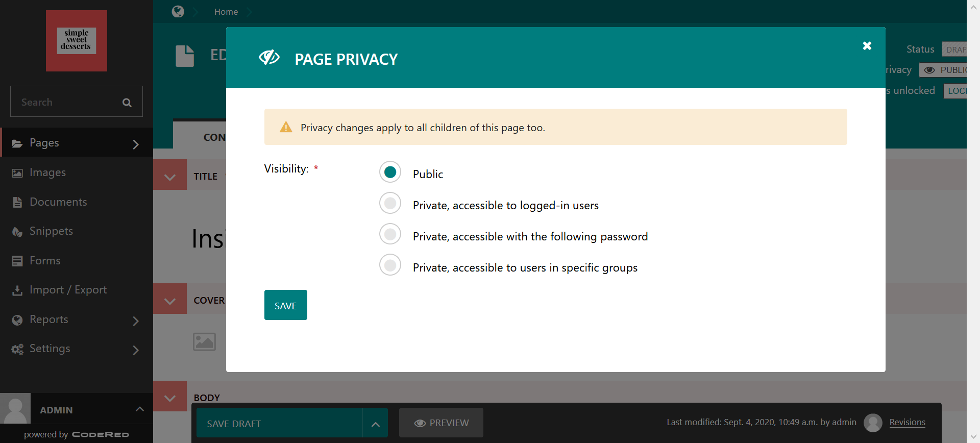The image size is (980, 443).
Task: Collapse the Title section chevron
Action: click(x=170, y=177)
